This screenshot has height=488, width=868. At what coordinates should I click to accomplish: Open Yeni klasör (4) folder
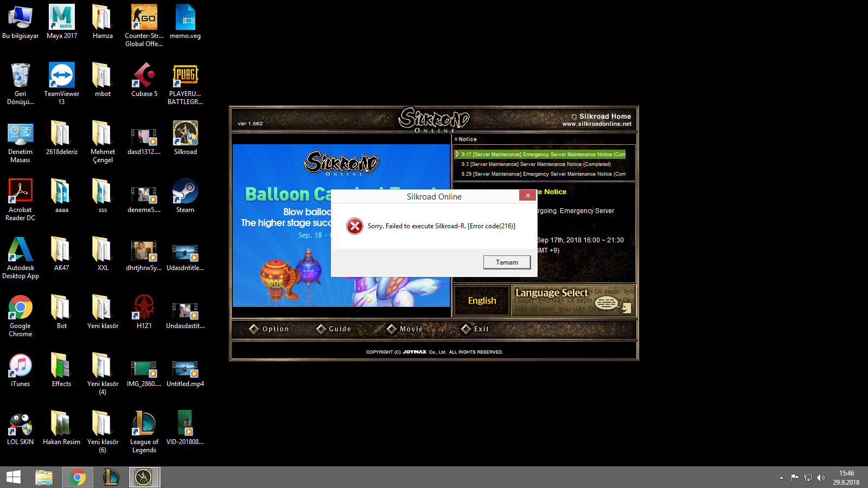103,374
